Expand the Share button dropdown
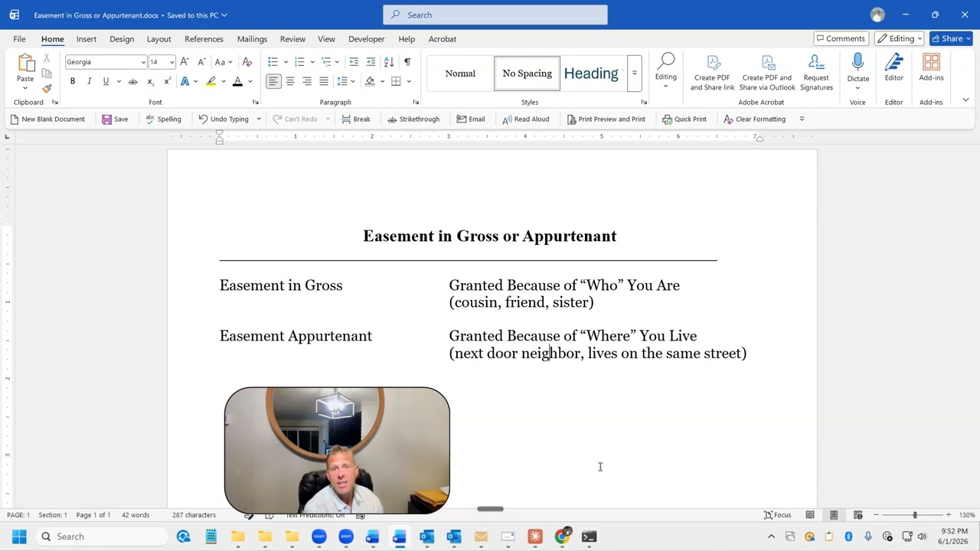Screen dimensions: 980x551 click(x=968, y=38)
